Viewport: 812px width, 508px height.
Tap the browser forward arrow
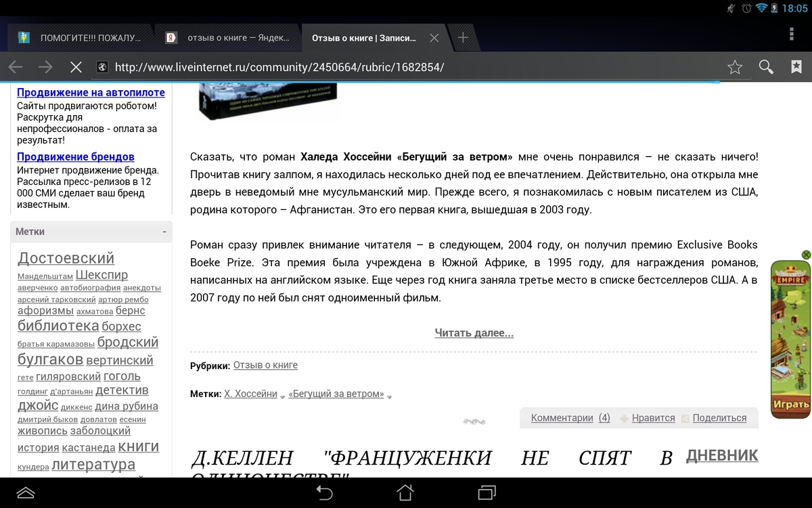click(x=45, y=66)
